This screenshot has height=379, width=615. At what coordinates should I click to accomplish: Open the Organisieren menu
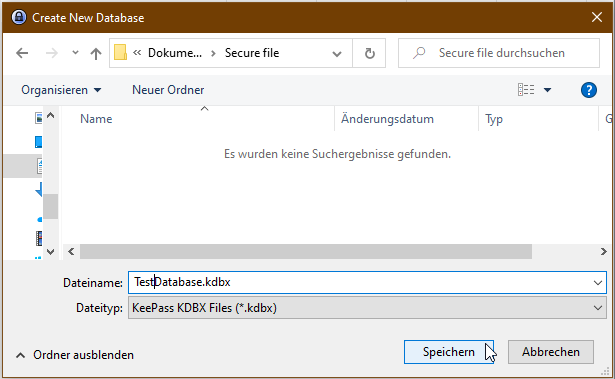61,90
